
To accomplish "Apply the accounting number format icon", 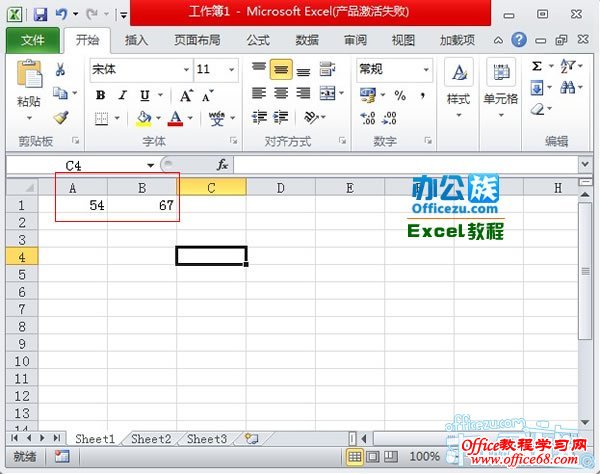I will tap(368, 95).
